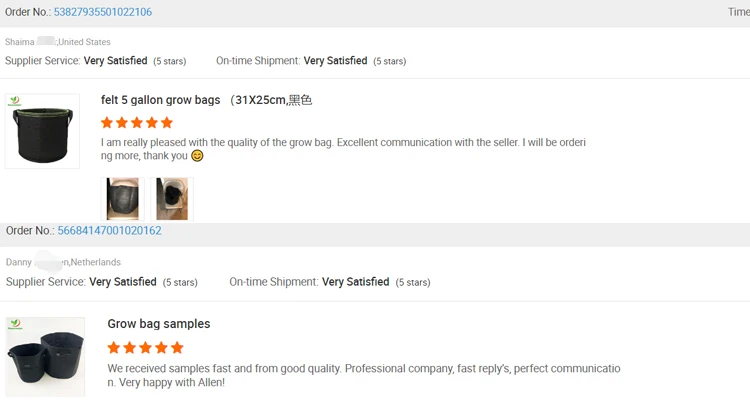Viewport: 750px width, 400px height.
Task: Click the green logo on the samples image
Action: (15, 325)
